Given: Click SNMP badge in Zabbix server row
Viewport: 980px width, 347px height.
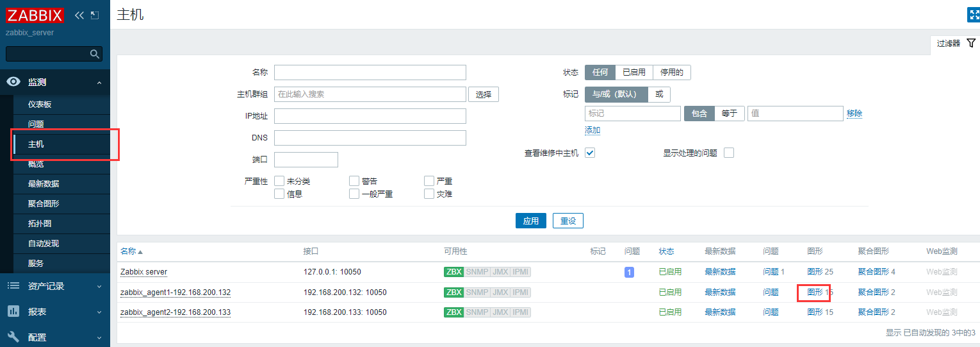Looking at the screenshot, I should (477, 272).
